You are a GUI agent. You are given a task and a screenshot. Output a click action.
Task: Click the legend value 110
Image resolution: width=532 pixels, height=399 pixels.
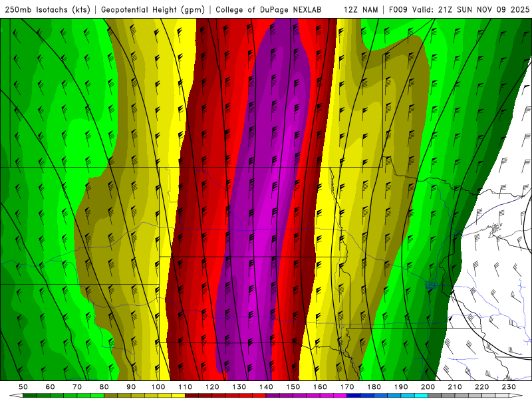[186, 387]
